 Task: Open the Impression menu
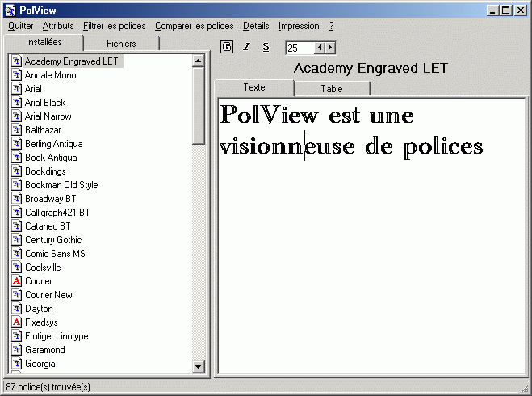299,26
